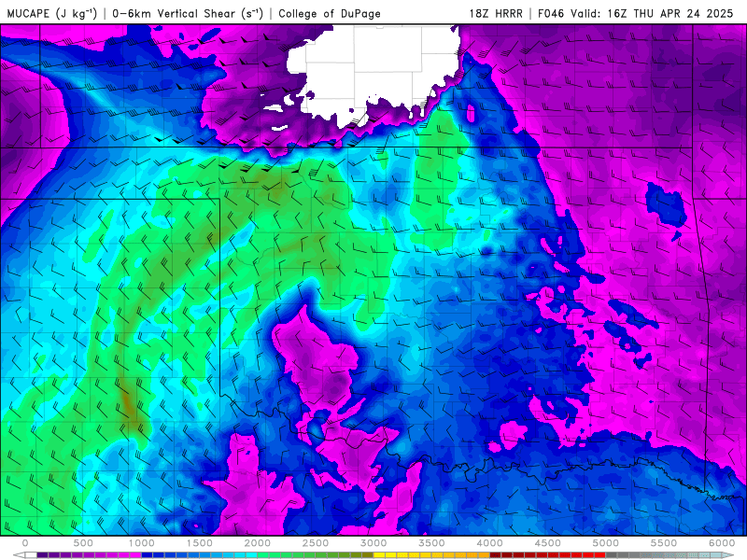This screenshot has width=747, height=560.
Task: Click the 1000 tick label on the color scale
Action: tap(142, 543)
